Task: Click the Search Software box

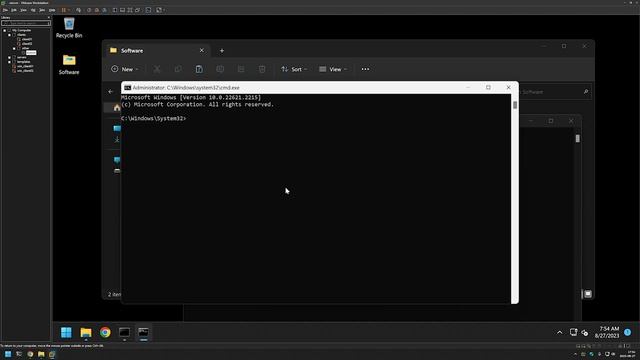Action: click(556, 92)
